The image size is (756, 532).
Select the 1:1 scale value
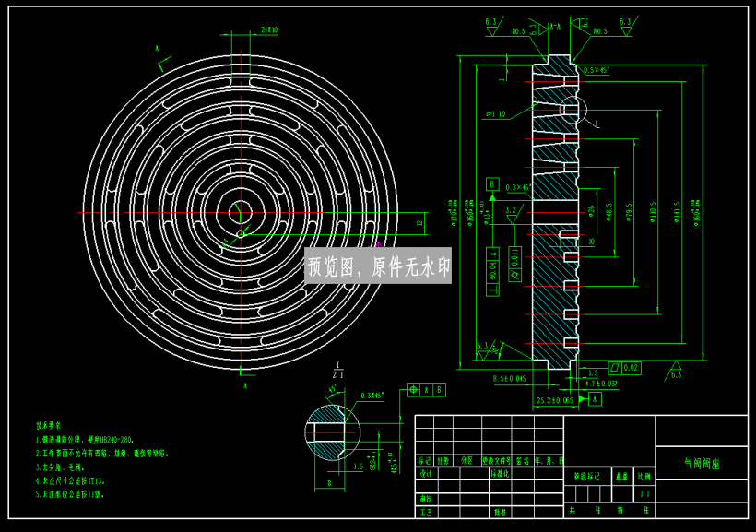tap(644, 494)
